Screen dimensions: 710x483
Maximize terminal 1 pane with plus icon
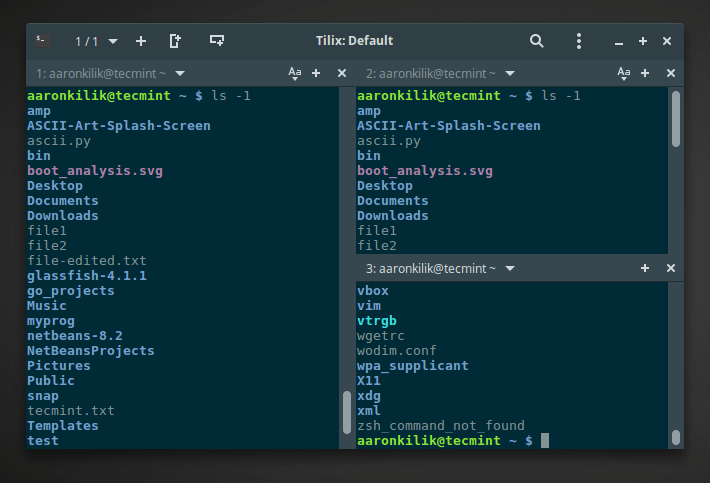[316, 73]
